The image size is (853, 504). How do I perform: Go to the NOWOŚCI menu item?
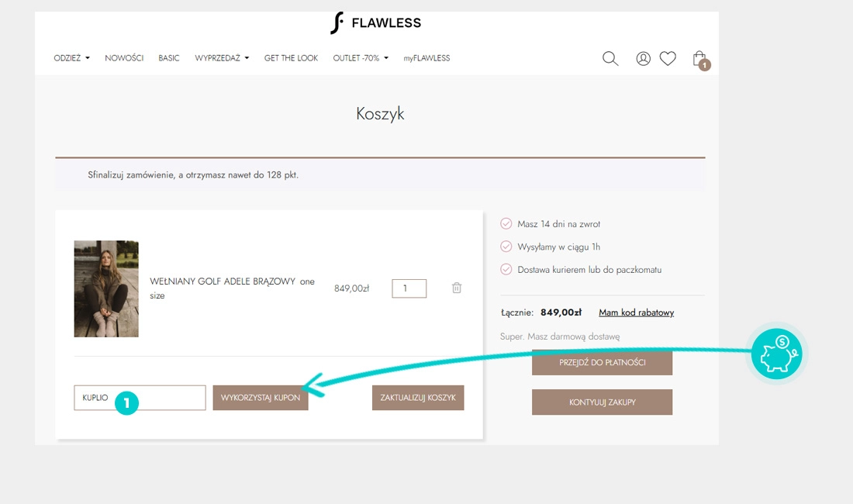(124, 58)
